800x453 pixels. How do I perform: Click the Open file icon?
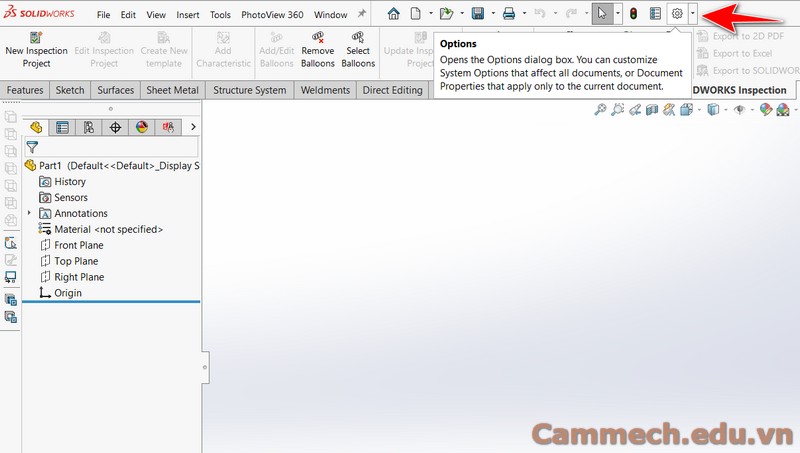tap(446, 14)
